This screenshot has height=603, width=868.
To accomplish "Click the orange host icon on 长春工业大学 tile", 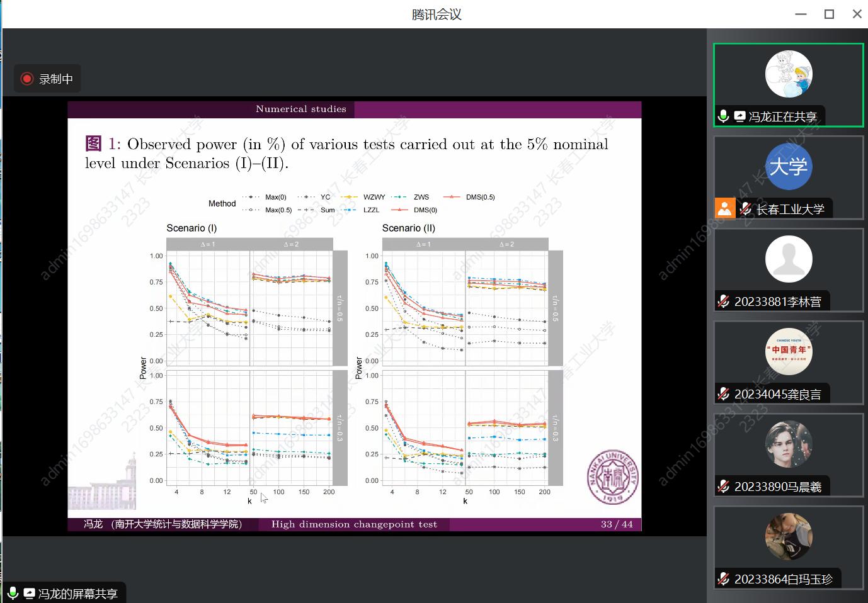I will (x=724, y=208).
